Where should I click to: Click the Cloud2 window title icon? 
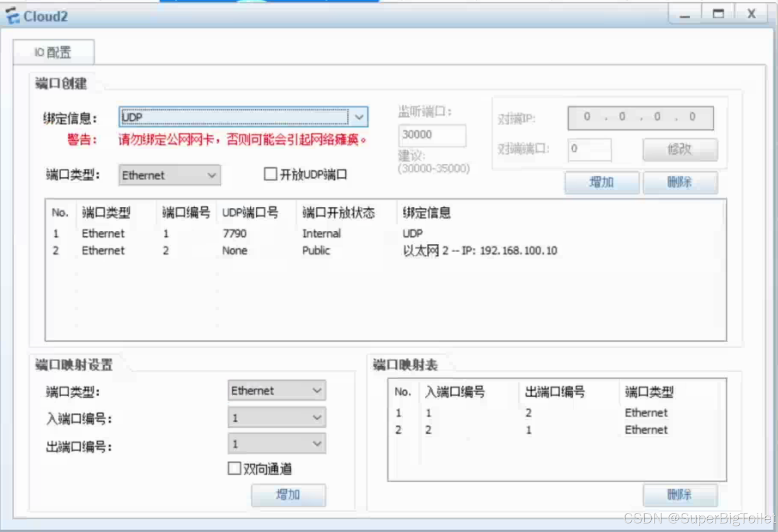12,15
